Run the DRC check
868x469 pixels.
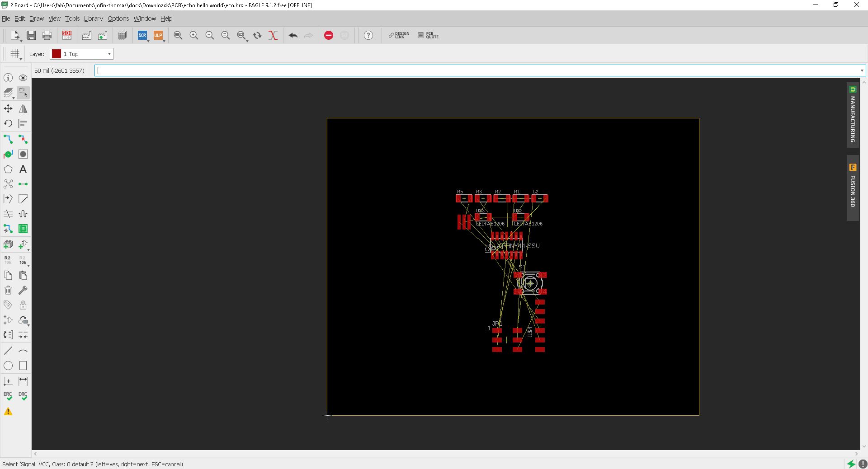[x=23, y=396]
